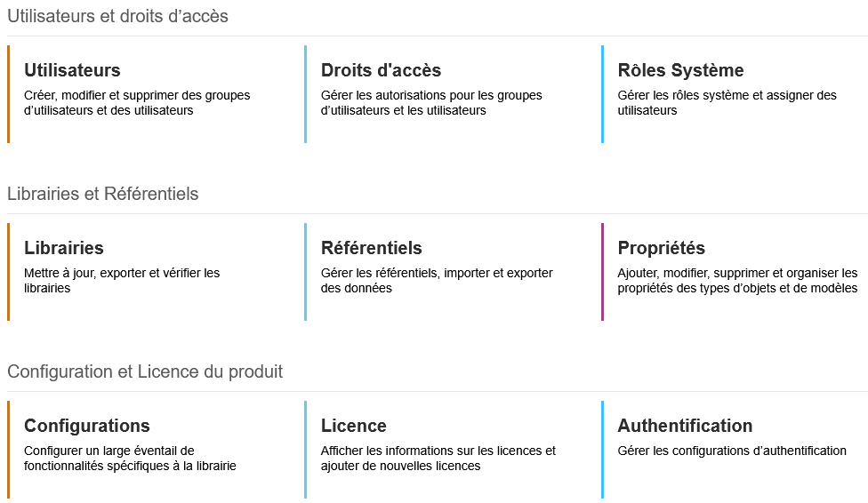868x503 pixels.
Task: Open the Authentification tile
Action: coord(685,426)
